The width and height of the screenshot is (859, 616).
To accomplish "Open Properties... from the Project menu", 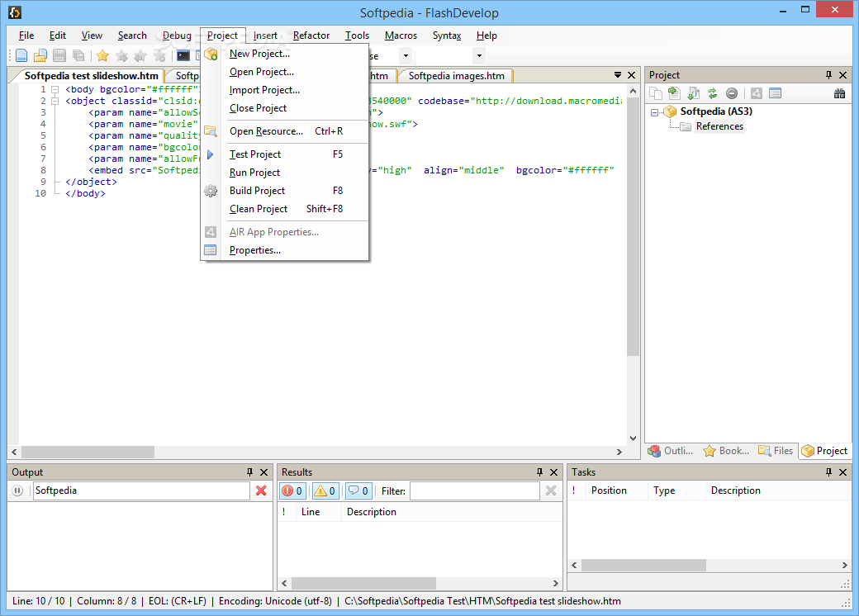I will (284, 250).
